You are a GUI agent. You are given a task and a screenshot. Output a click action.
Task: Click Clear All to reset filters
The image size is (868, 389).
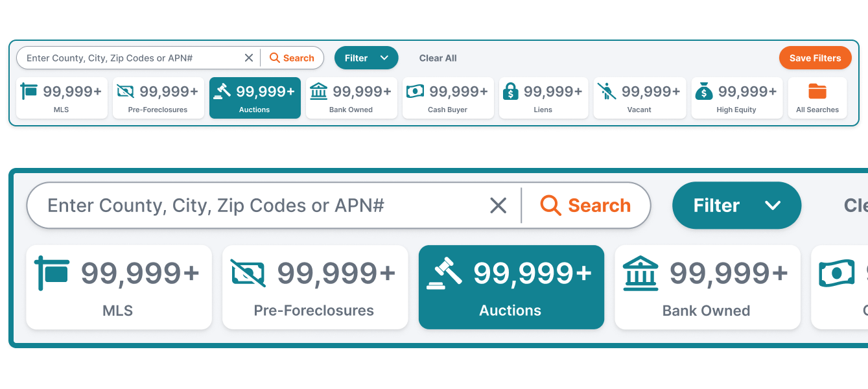[x=438, y=58]
